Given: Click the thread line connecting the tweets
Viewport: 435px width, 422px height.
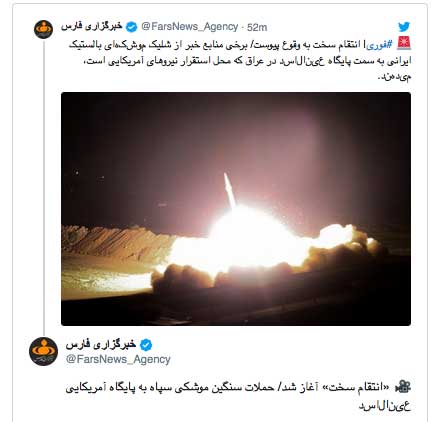Looking at the screenshot, I should click(x=44, y=188).
